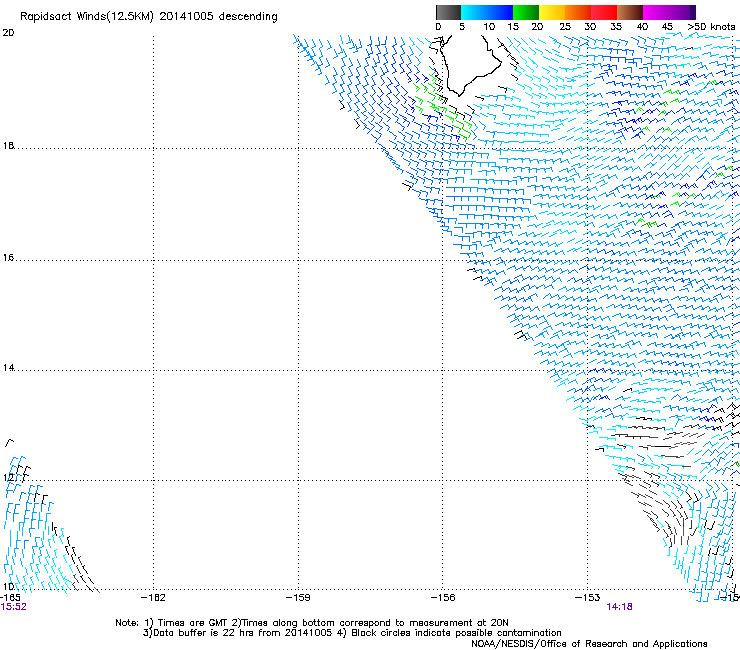This screenshot has height=650, width=740.
Task: Click the '25' legend scale label
Action: (x=565, y=26)
